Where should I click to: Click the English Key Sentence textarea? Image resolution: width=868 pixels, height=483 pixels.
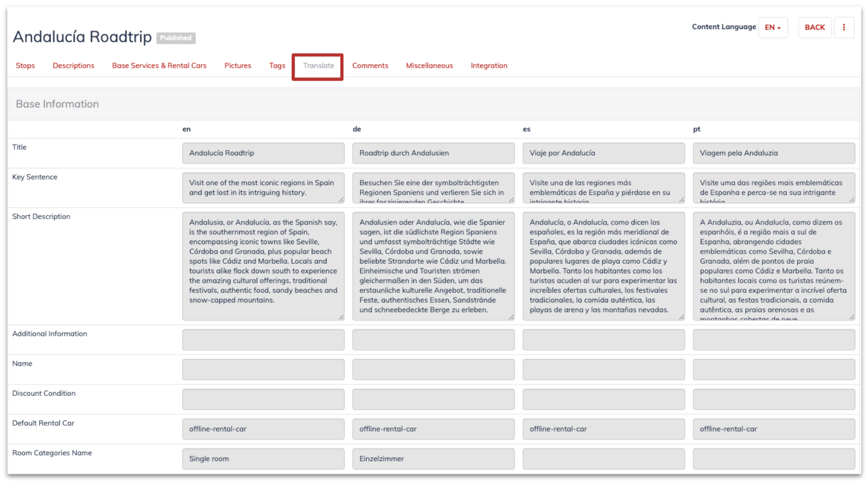[x=263, y=188]
